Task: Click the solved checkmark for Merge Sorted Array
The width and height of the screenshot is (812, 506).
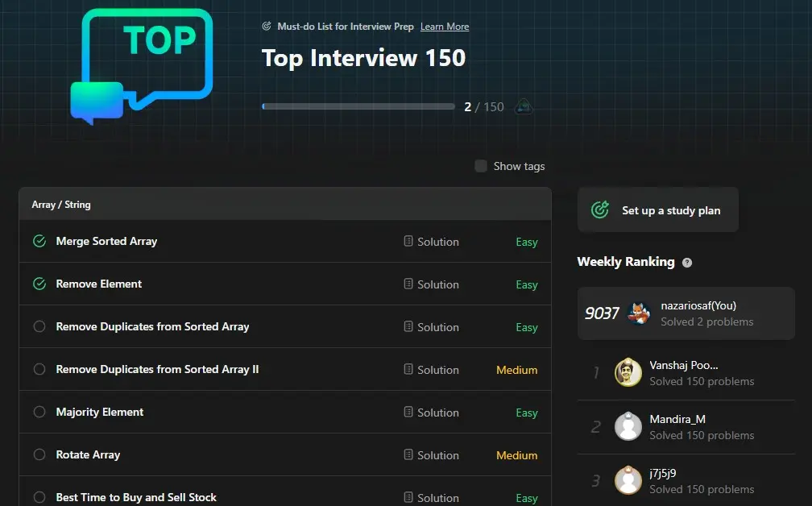Action: (x=39, y=241)
